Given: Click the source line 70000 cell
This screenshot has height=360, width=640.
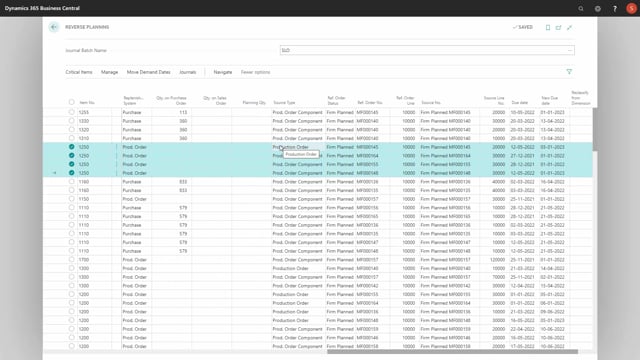Looking at the screenshot, I should tap(498, 277).
